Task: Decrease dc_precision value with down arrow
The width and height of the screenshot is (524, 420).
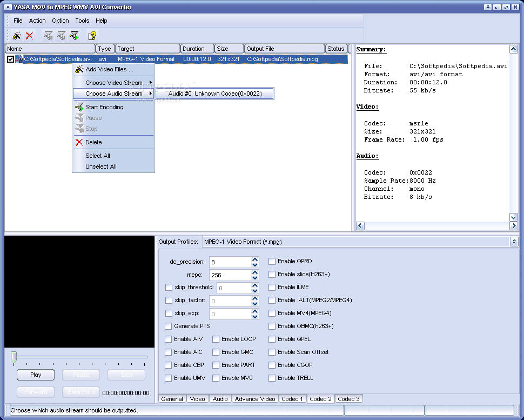Action: click(255, 264)
